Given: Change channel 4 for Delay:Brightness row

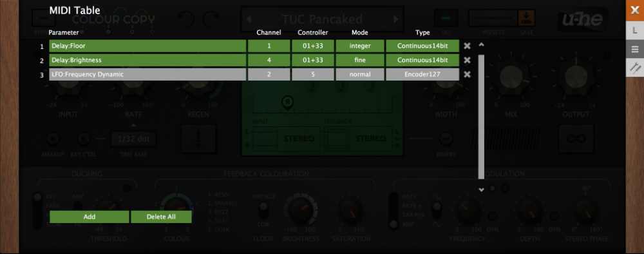Looking at the screenshot, I should [269, 60].
